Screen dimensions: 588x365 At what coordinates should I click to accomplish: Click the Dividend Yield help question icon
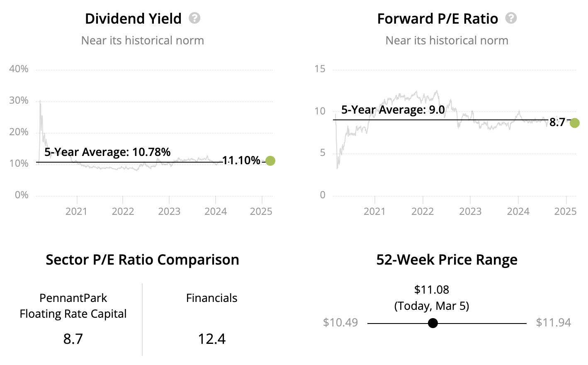pyautogui.click(x=194, y=18)
